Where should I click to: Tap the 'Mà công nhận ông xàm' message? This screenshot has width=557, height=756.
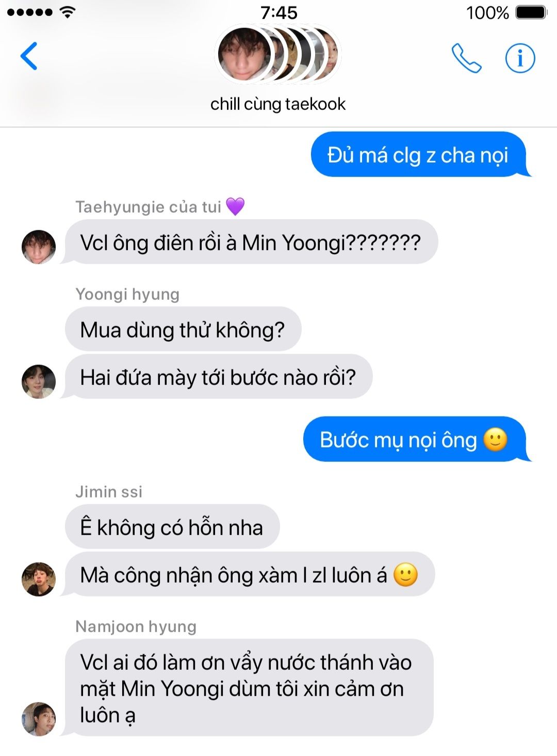point(249,574)
